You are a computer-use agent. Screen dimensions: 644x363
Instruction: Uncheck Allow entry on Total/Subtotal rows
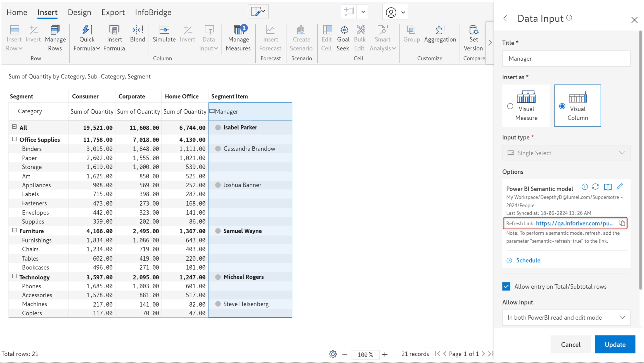506,286
